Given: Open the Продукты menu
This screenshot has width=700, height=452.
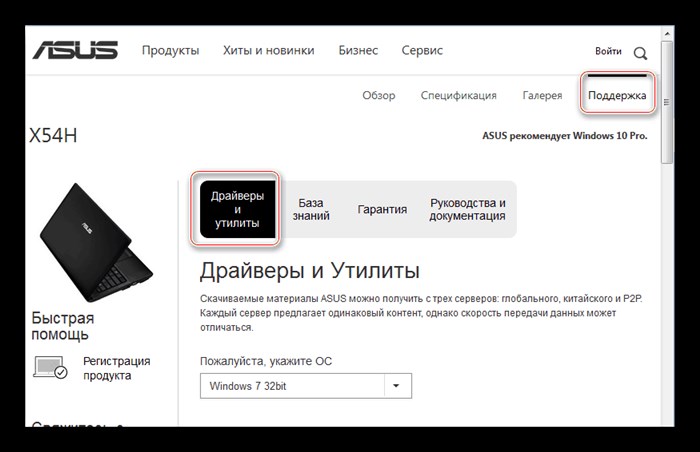Looking at the screenshot, I should (171, 50).
